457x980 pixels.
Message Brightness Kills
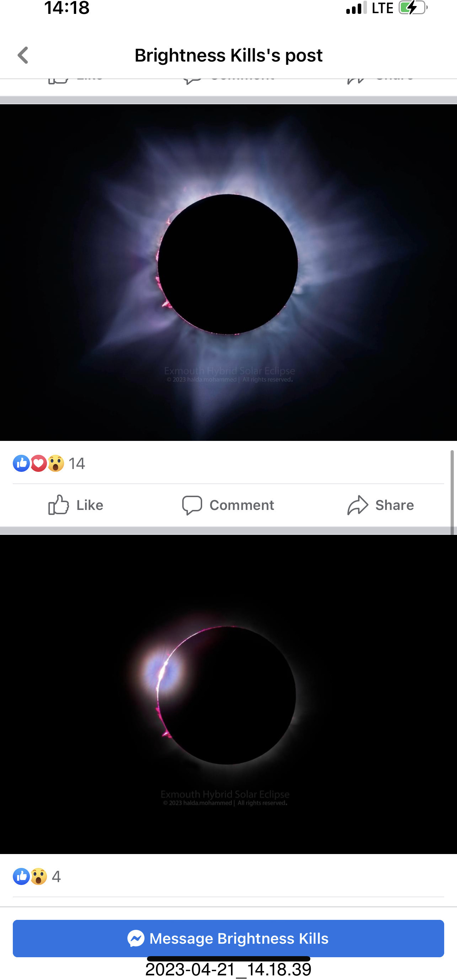click(228, 938)
